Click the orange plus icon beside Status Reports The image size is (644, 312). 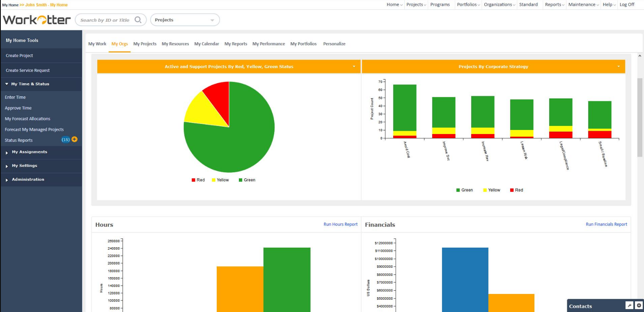click(74, 139)
